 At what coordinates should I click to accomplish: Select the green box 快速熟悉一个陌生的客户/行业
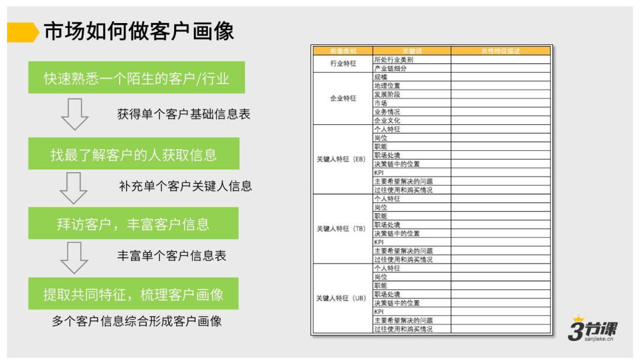tap(136, 78)
